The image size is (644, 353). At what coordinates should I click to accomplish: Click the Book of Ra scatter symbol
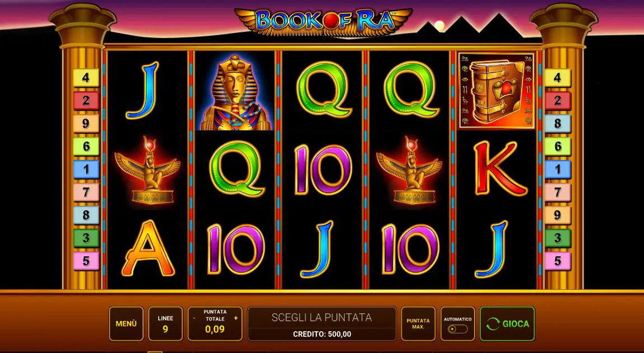click(x=496, y=91)
